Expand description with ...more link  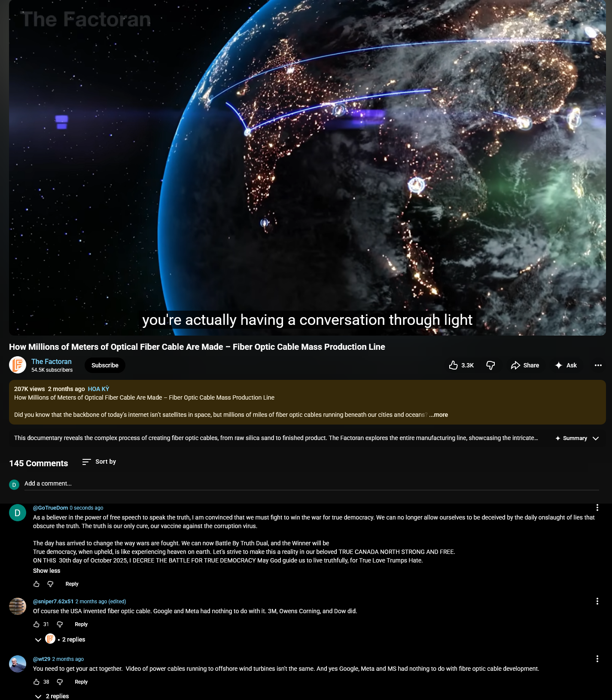pos(438,415)
